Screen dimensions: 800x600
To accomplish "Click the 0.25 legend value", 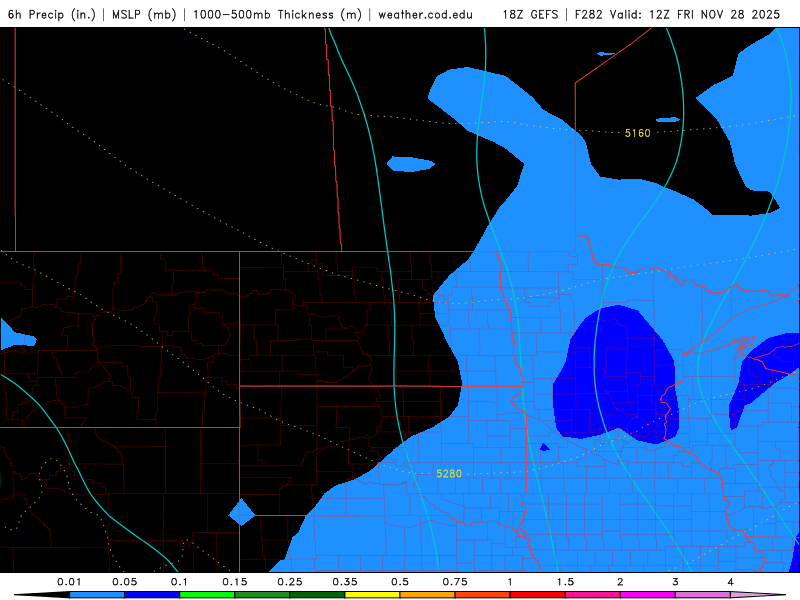I will [290, 582].
